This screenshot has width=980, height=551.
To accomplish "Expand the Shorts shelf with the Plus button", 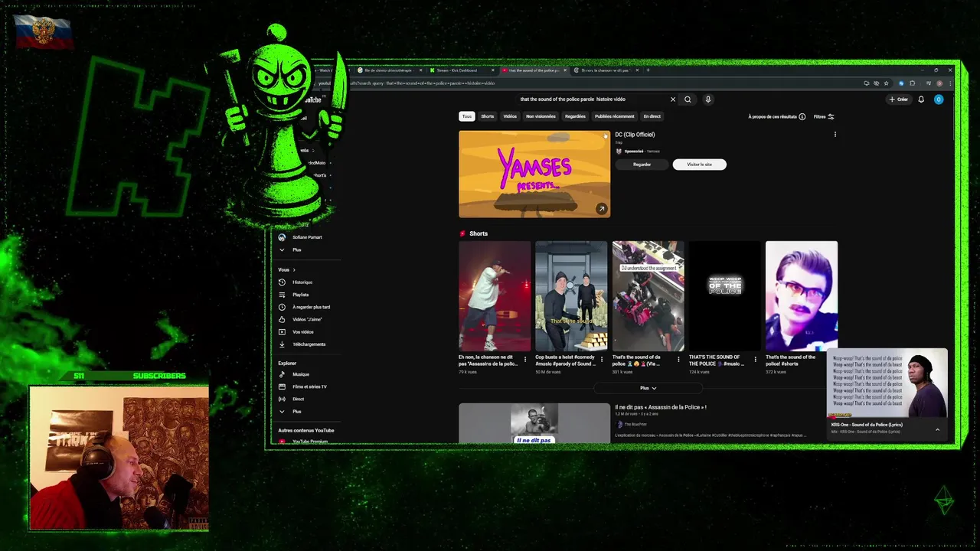I will 648,388.
